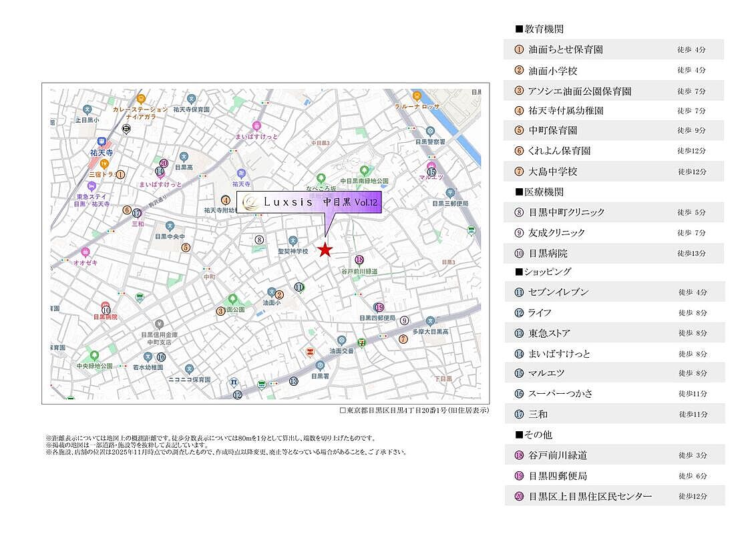This screenshot has width=756, height=534.
Task: Click the ショッピング section heading
Action: click(543, 272)
